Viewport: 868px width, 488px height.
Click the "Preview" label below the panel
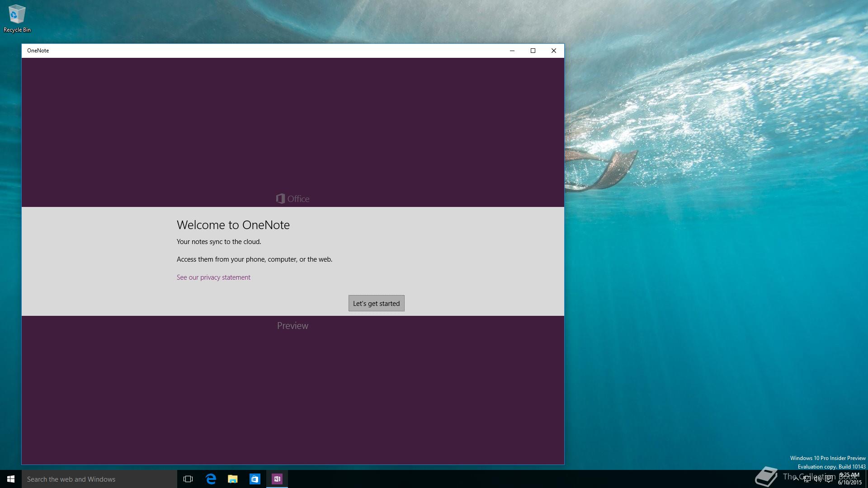pyautogui.click(x=292, y=326)
